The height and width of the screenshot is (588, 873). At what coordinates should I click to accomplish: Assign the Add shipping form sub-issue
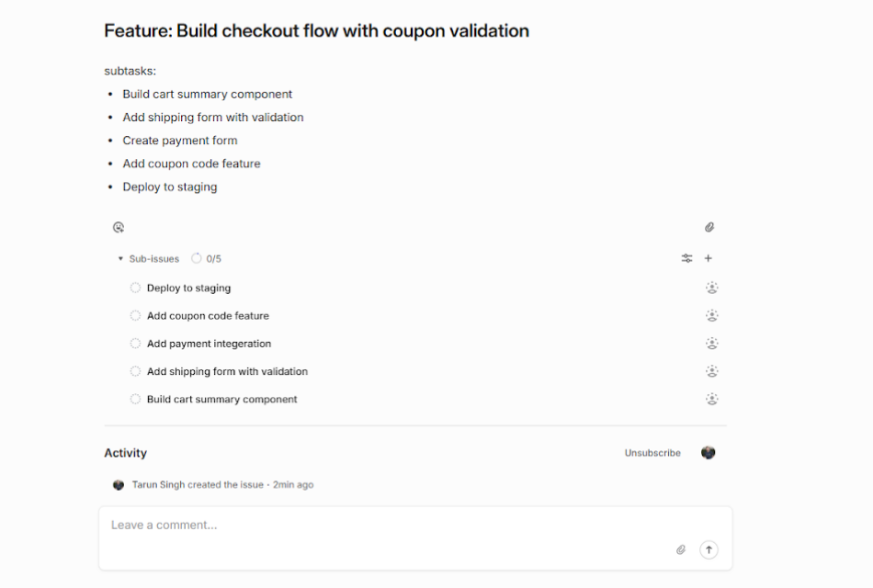[711, 372]
